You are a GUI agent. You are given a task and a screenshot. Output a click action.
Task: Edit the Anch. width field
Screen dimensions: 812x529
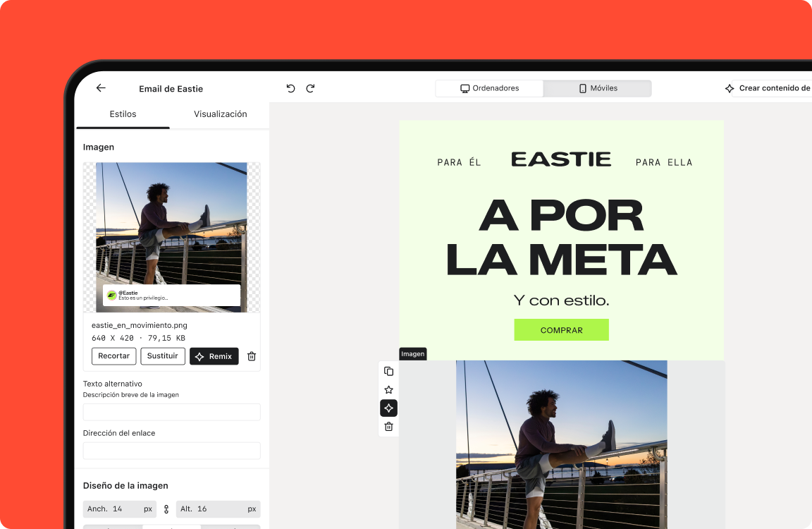pyautogui.click(x=120, y=509)
